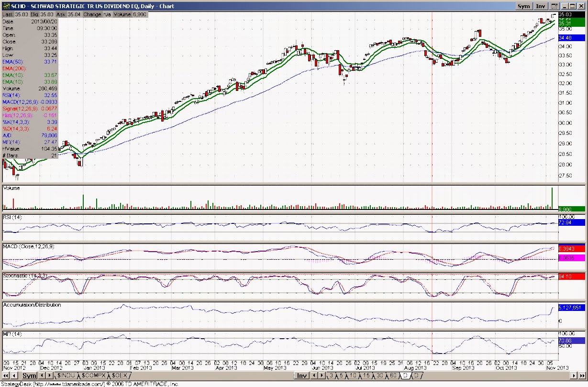Jump to last tab with double-right arrow
This screenshot has height=387, width=588.
click(582, 376)
